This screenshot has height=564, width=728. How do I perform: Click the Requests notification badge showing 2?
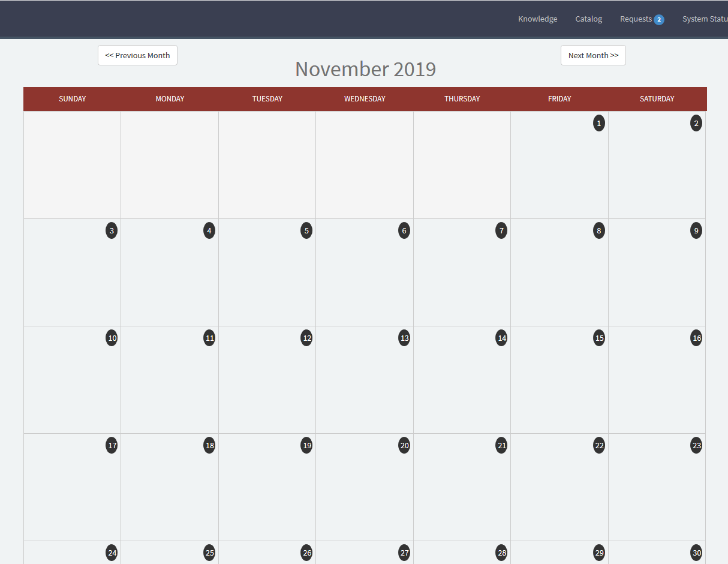click(x=658, y=19)
